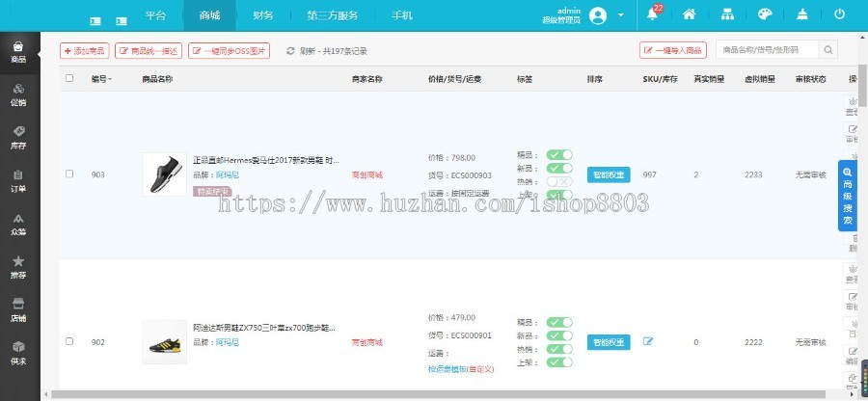Open the 订单 orders sidebar item
Screen dimensions: 868x401
(18, 181)
